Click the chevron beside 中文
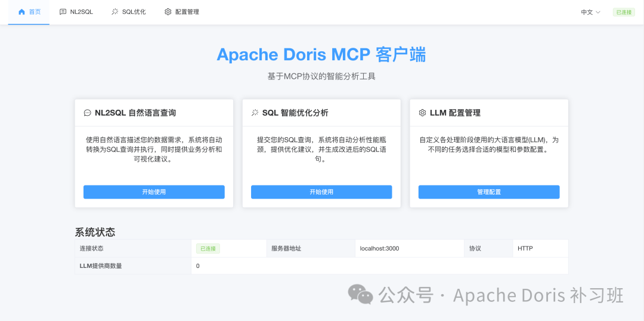The image size is (644, 321). [x=598, y=13]
